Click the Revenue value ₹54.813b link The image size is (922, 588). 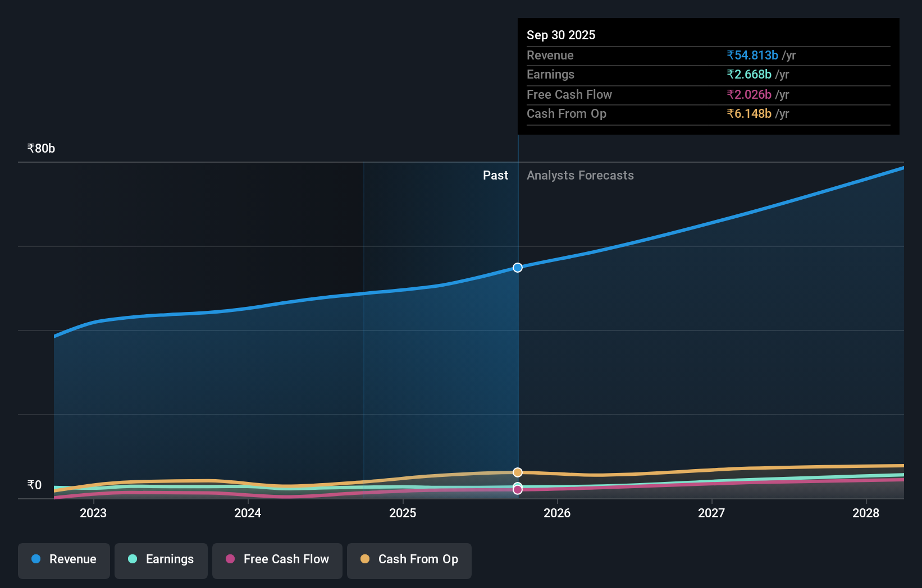point(753,55)
